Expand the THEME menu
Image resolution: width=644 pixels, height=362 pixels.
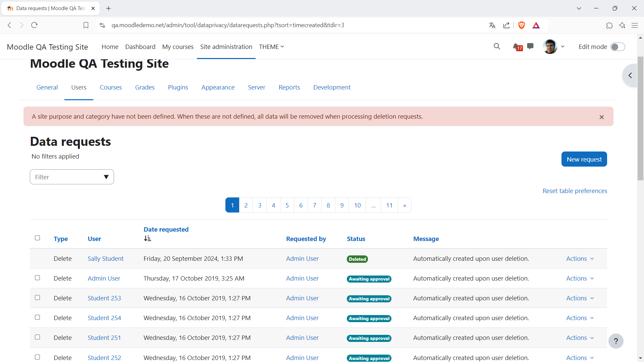[x=271, y=47]
